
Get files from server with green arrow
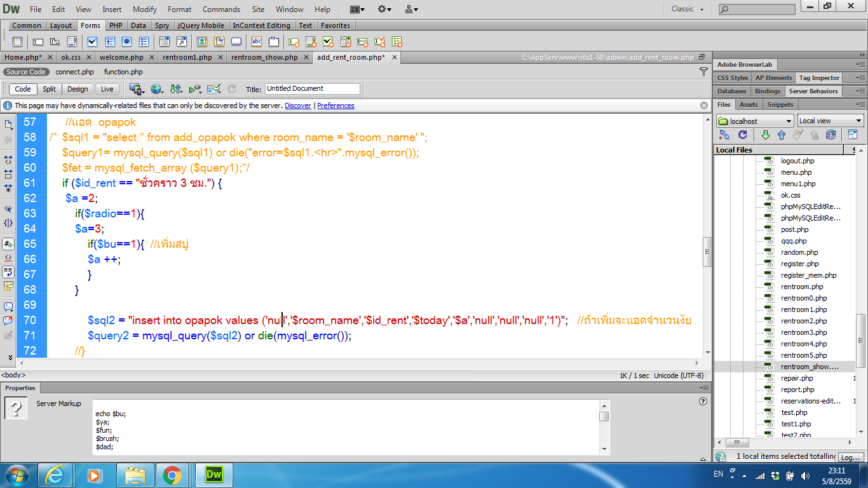(x=765, y=135)
